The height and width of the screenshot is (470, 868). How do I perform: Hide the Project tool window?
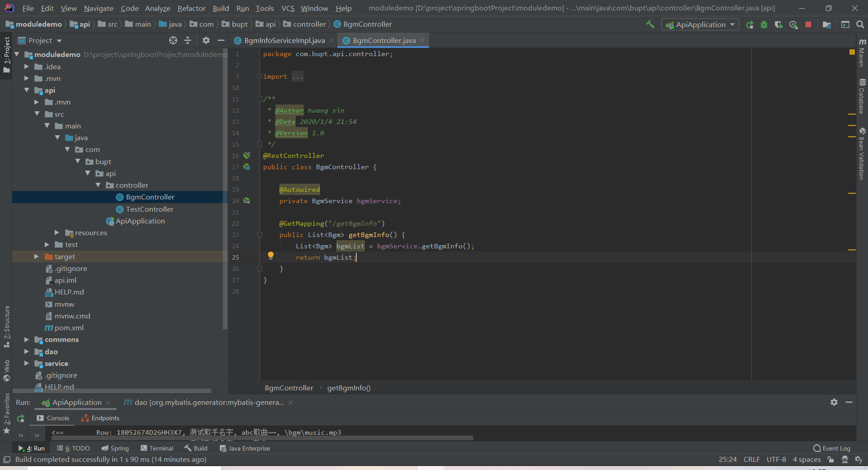(x=221, y=40)
